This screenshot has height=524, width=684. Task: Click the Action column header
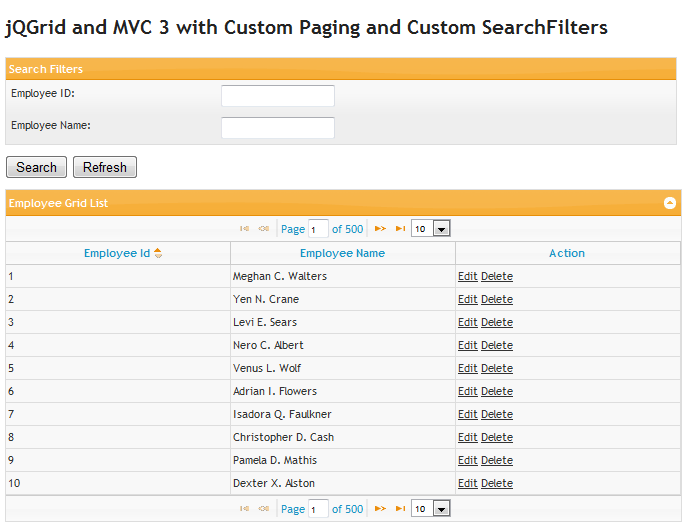[x=567, y=253]
